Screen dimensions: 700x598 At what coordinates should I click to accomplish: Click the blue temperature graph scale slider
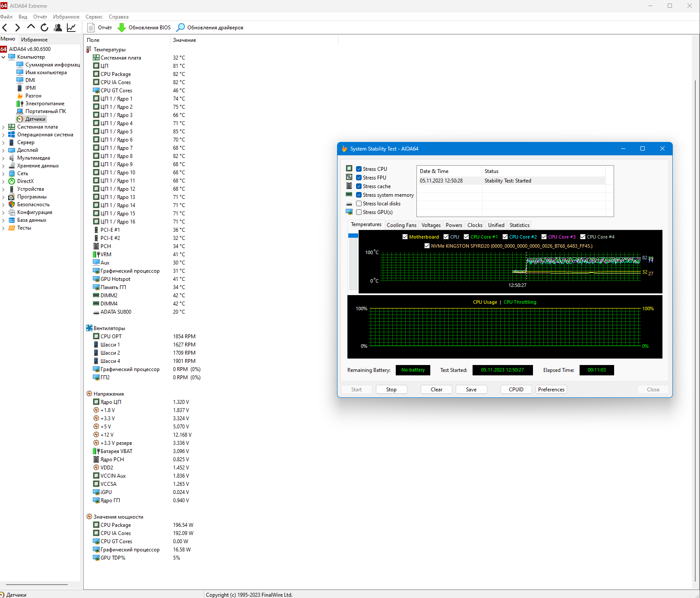353,236
